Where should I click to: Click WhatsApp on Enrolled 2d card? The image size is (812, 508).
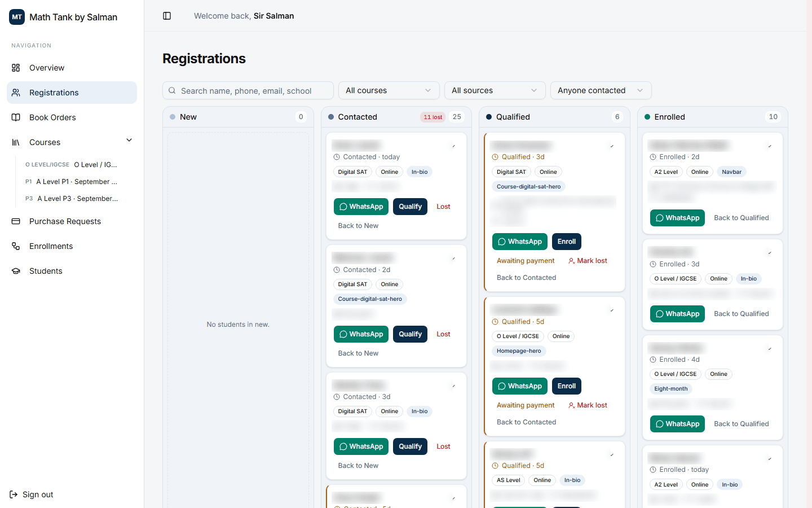click(x=677, y=218)
